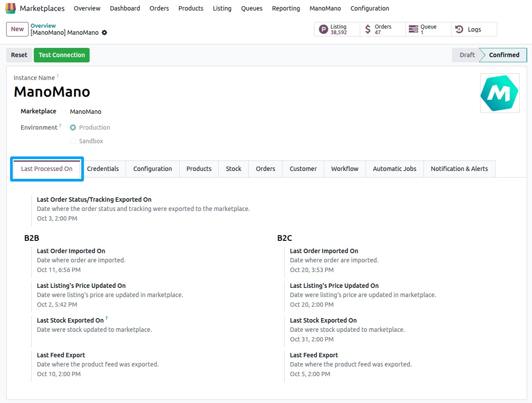This screenshot has width=532, height=403.
Task: Open the Orders 47 stat button
Action: (383, 29)
